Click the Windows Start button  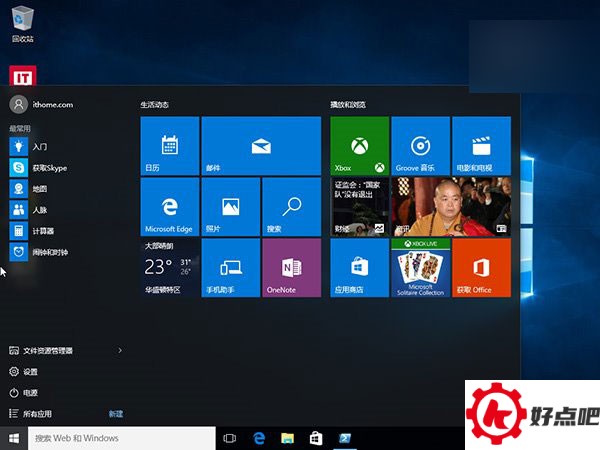[14, 438]
